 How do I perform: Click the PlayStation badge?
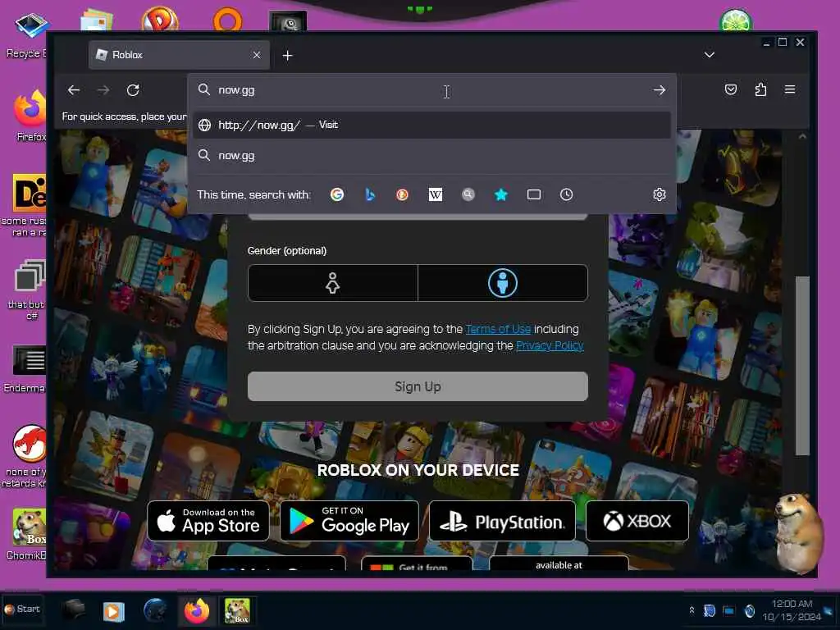point(502,521)
